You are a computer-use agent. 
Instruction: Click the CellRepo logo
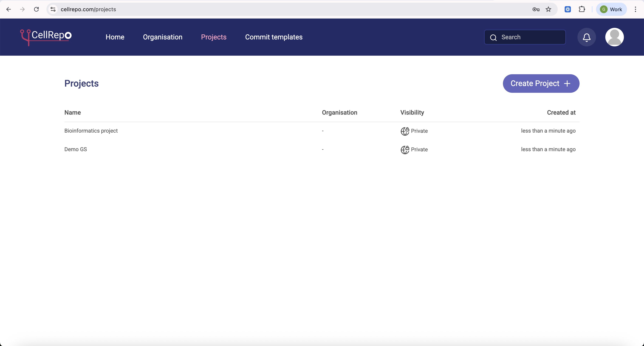click(x=46, y=37)
